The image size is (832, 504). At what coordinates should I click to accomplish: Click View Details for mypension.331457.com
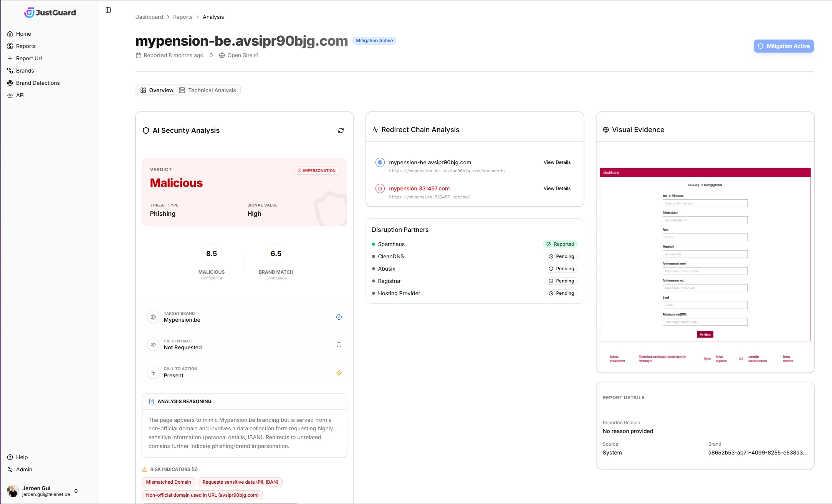[556, 188]
